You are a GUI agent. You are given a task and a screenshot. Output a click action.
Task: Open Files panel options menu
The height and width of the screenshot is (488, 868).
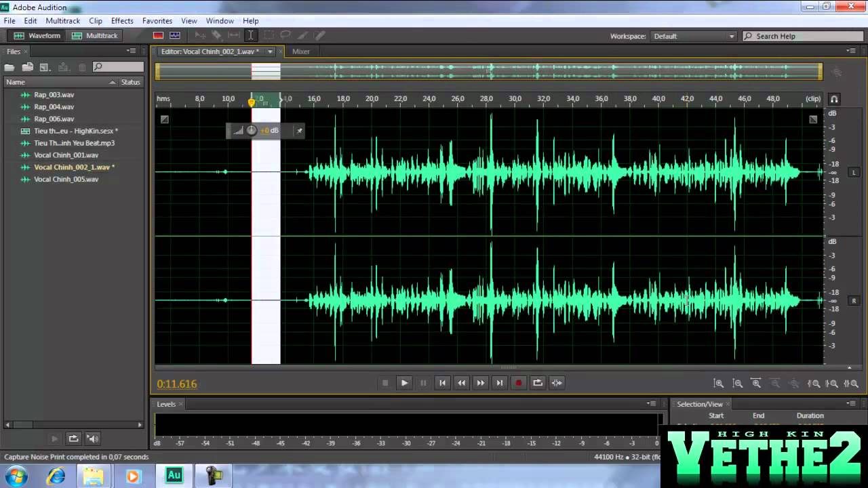[x=132, y=51]
